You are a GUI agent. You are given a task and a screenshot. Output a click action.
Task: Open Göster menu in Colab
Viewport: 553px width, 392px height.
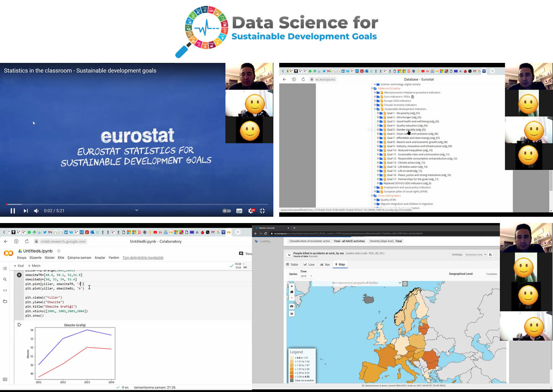(49, 258)
